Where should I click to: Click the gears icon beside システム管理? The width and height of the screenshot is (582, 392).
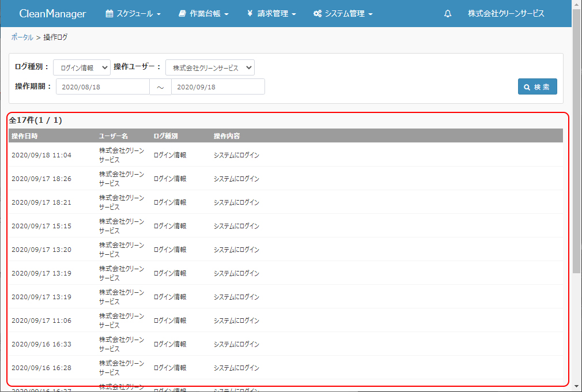click(318, 14)
